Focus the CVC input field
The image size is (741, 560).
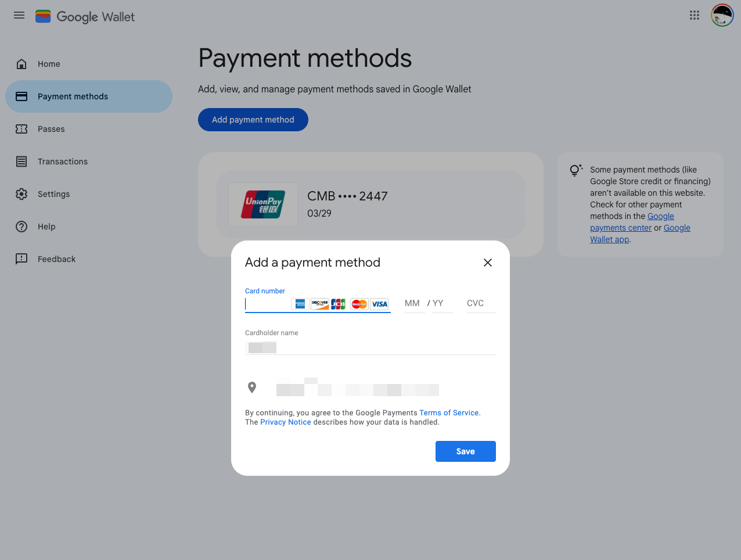pyautogui.click(x=481, y=303)
